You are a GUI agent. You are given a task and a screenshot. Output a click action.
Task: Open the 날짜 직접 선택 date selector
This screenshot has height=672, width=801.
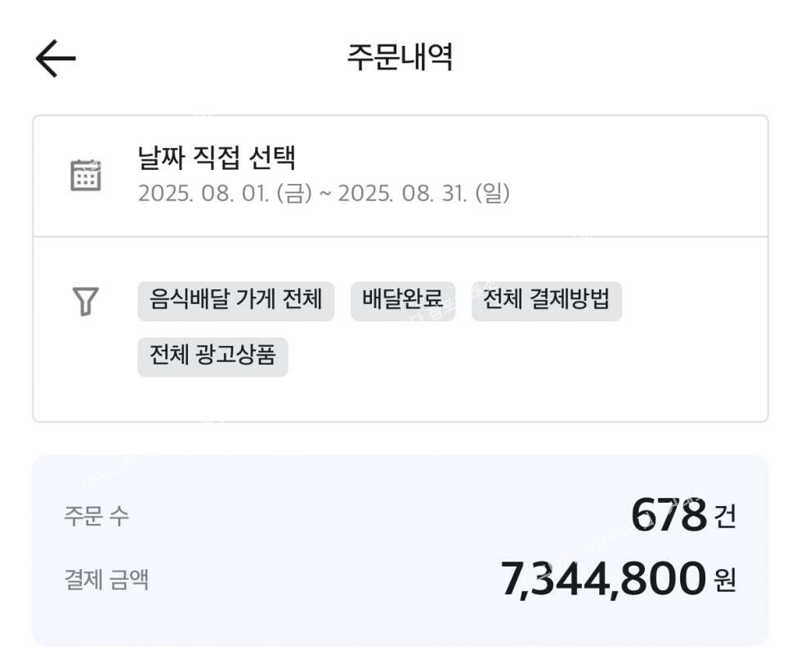217,158
